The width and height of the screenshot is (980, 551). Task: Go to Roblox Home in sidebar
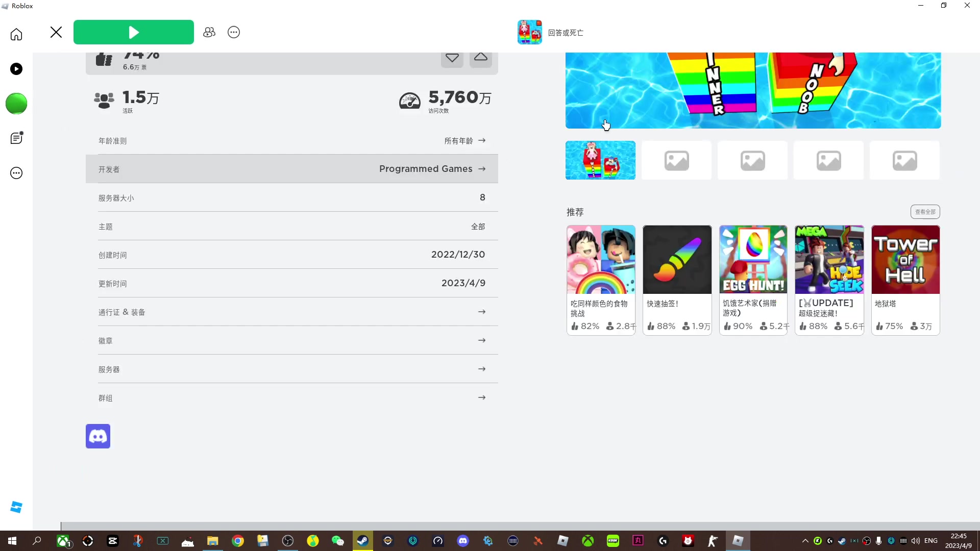pyautogui.click(x=16, y=34)
